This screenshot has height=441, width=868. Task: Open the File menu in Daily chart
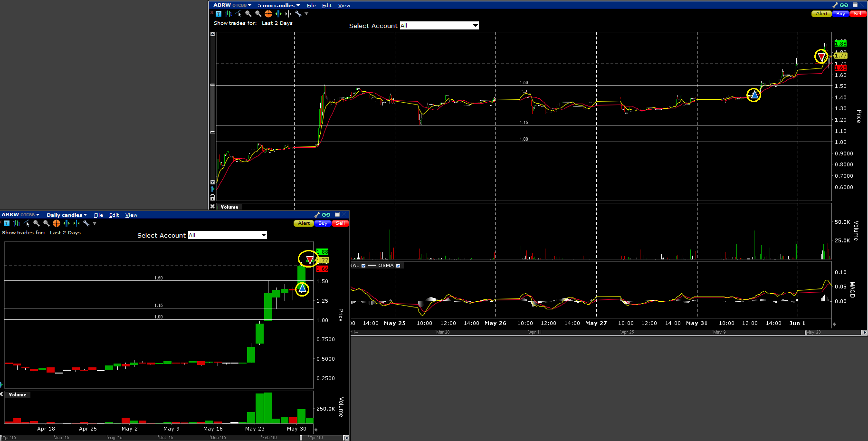[x=98, y=215]
